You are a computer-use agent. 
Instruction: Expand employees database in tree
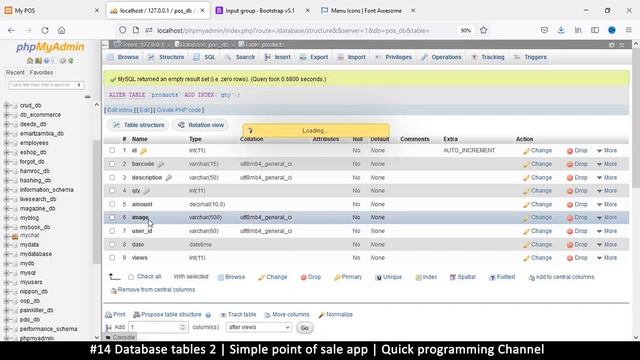[x=7, y=143]
